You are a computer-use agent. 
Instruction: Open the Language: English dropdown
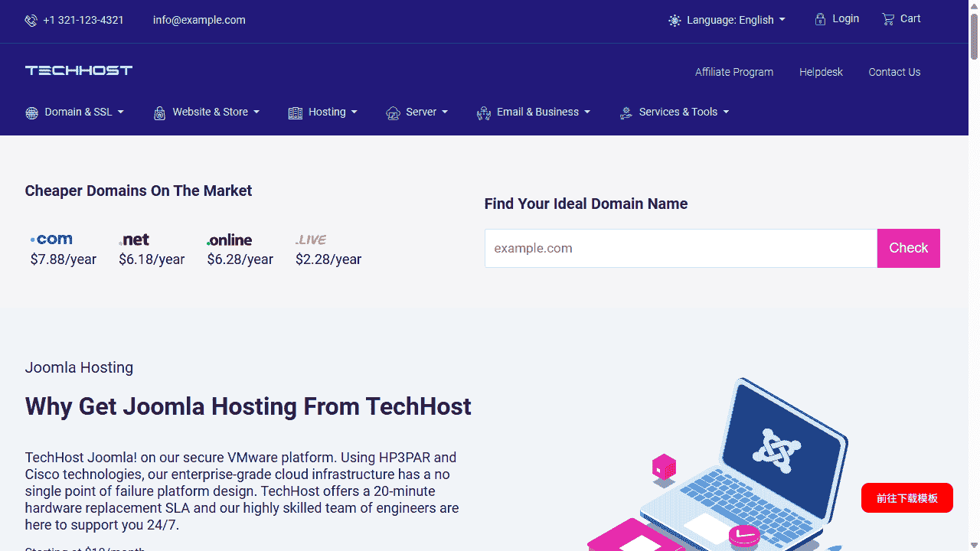(x=727, y=20)
